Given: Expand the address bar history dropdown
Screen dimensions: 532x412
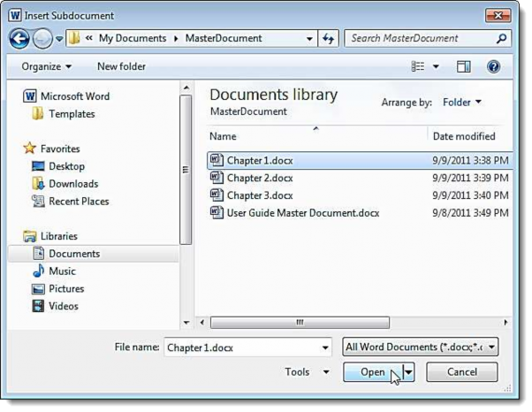Looking at the screenshot, I should pyautogui.click(x=309, y=39).
